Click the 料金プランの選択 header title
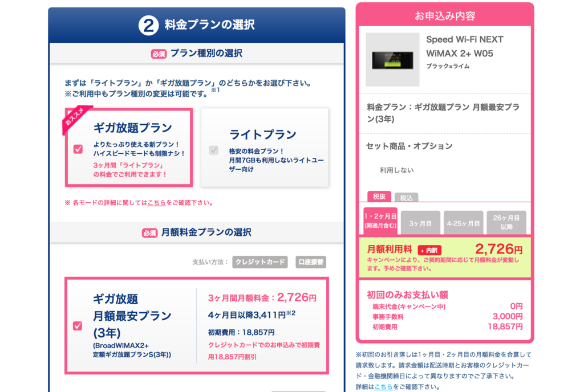 (210, 25)
